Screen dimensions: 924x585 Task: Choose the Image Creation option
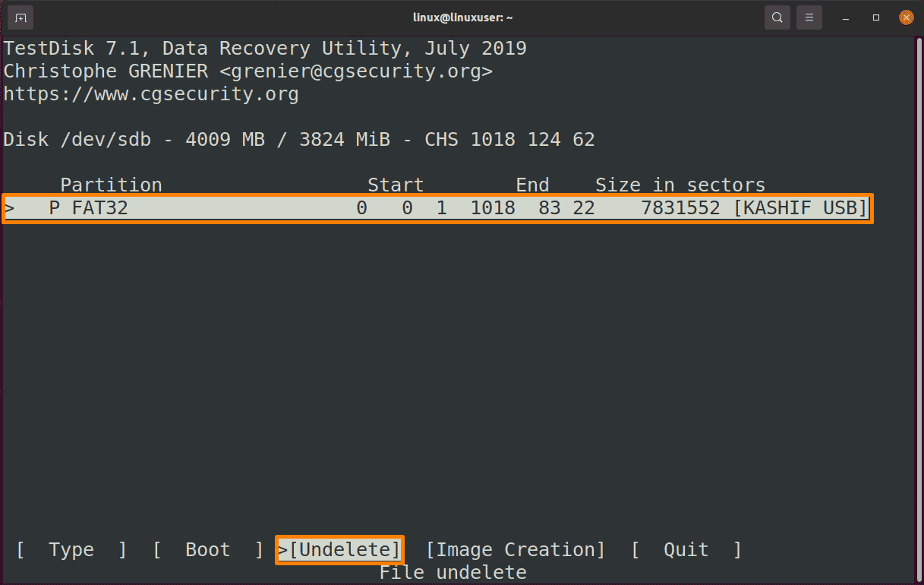(516, 549)
